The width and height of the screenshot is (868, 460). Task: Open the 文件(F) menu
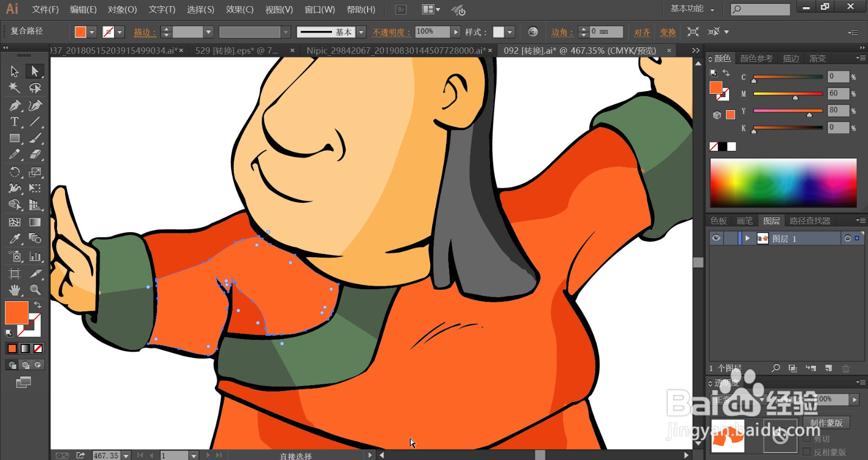click(45, 10)
